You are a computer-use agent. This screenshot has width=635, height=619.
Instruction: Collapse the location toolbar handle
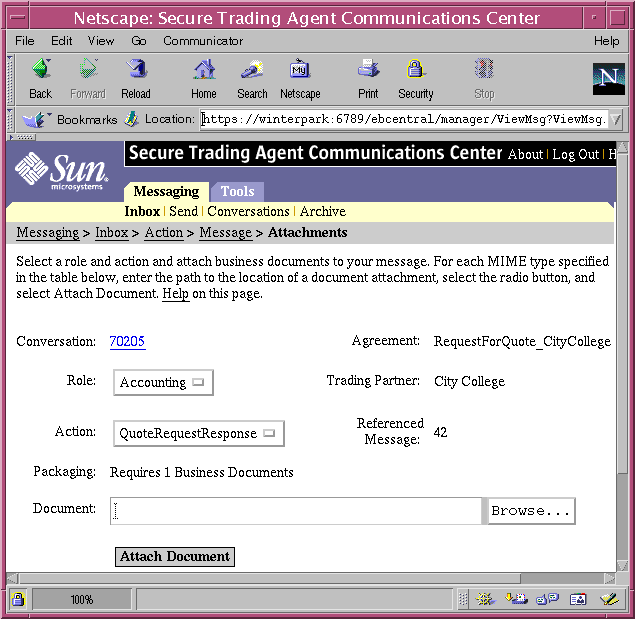[11, 119]
